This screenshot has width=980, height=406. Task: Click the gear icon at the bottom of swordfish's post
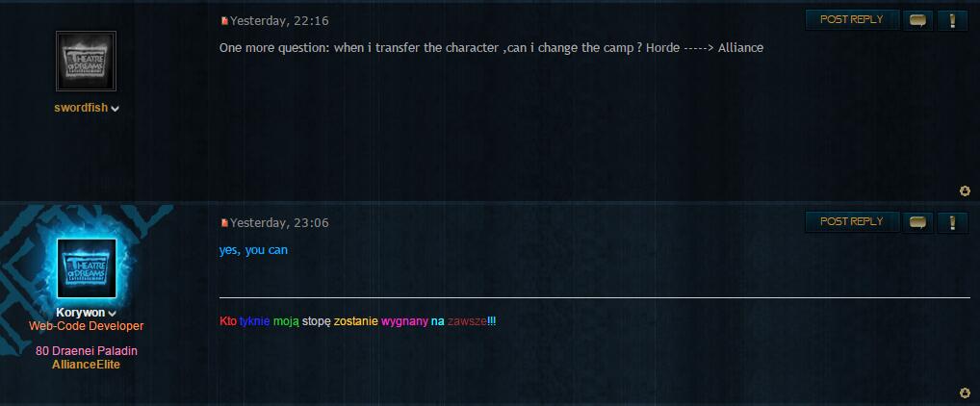click(x=965, y=191)
